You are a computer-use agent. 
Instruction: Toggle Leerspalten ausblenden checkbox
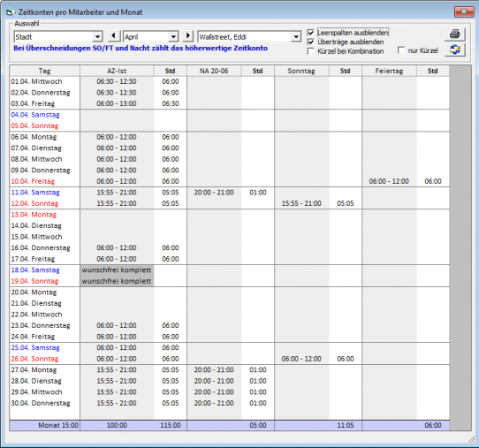pos(311,33)
